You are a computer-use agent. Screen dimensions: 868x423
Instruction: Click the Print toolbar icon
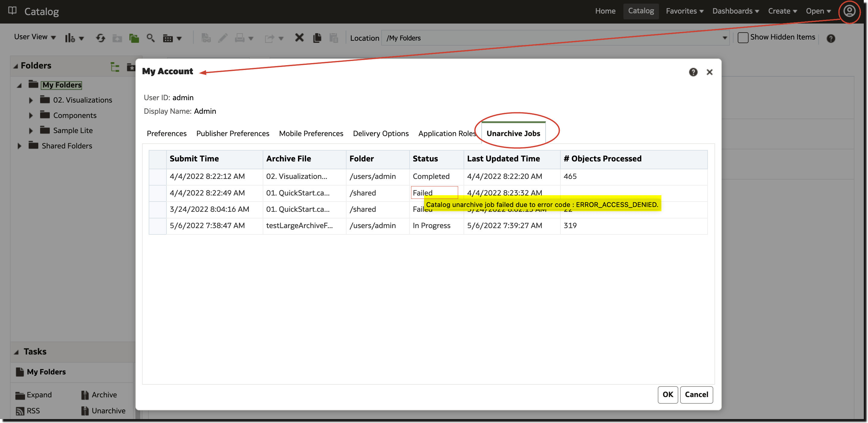(x=239, y=38)
